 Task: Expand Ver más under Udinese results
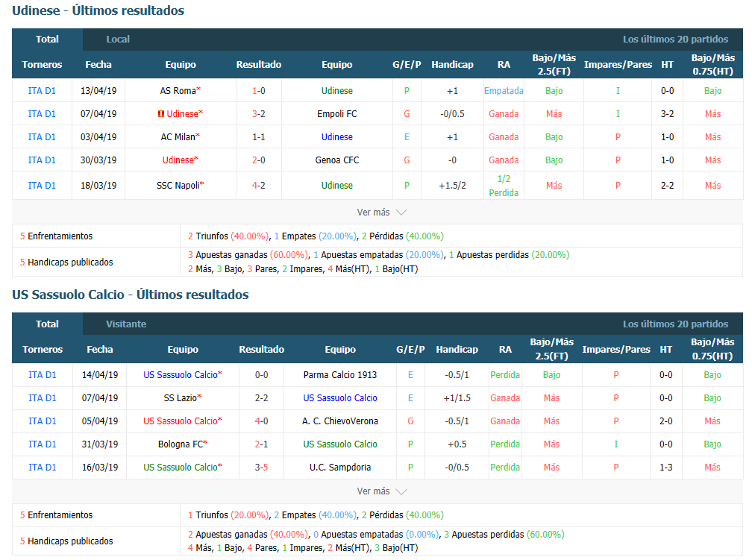click(x=382, y=212)
